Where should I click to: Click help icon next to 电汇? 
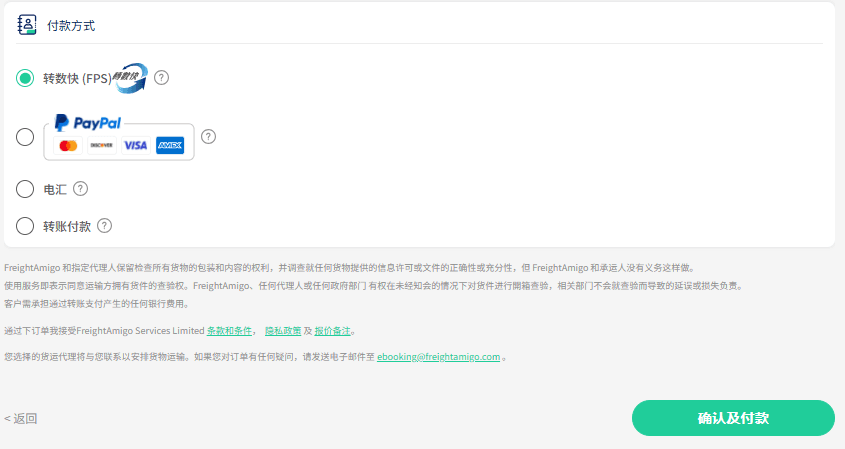[80, 189]
